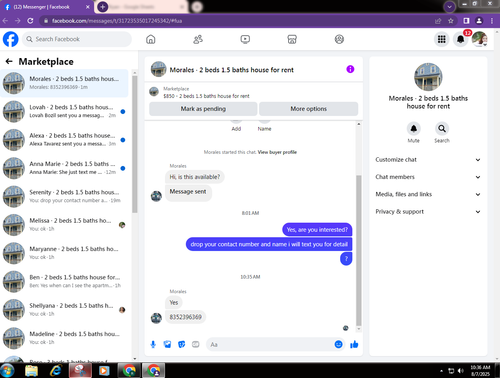
Task: Open the Friends icon in top navigation
Action: coord(198,39)
